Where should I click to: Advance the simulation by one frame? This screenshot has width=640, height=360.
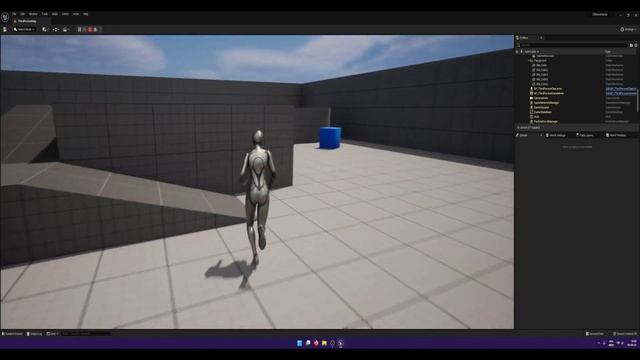tap(85, 29)
